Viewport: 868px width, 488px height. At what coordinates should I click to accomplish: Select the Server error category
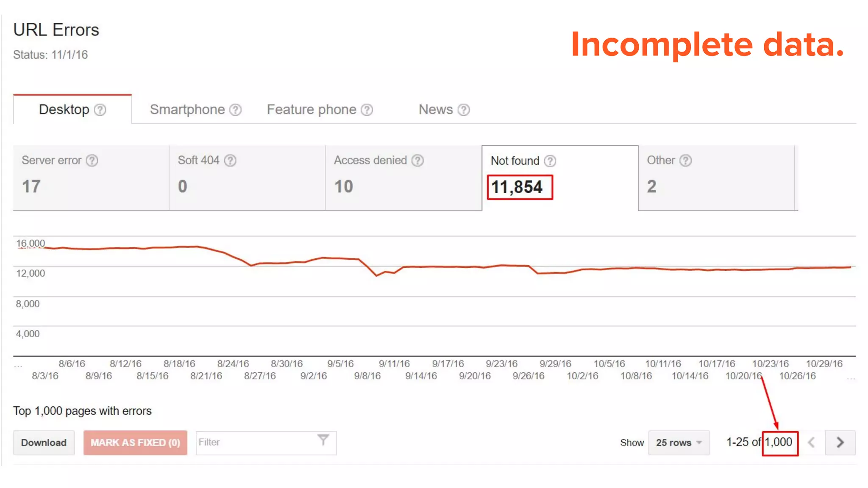[91, 178]
